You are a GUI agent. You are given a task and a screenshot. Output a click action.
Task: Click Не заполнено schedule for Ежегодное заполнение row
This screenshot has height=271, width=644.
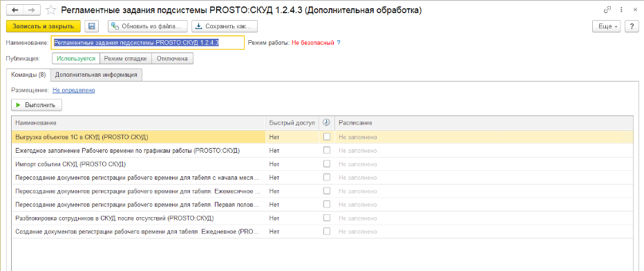click(x=484, y=151)
